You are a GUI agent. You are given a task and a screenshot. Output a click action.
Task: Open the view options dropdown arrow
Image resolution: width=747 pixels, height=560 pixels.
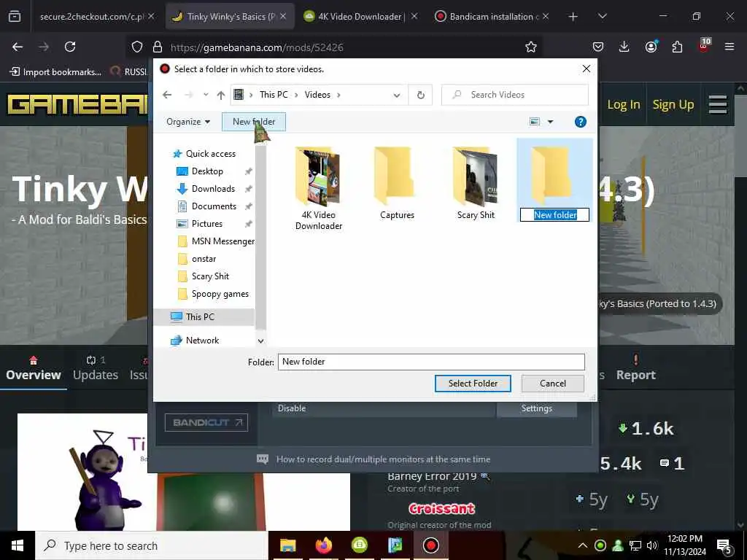[x=550, y=122]
